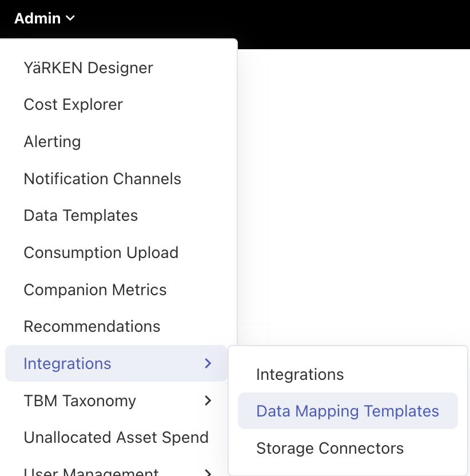Select Cost Explorer menu entry
470x476 pixels.
click(x=73, y=105)
